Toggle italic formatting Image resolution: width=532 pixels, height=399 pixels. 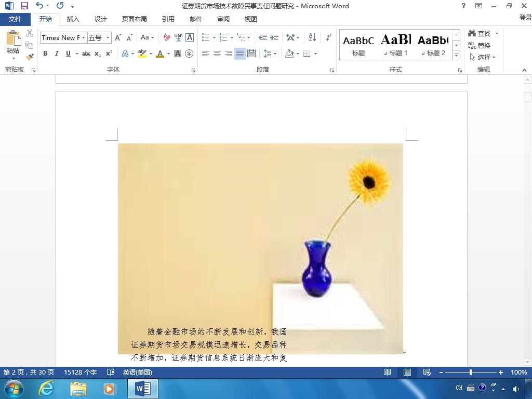coord(57,54)
